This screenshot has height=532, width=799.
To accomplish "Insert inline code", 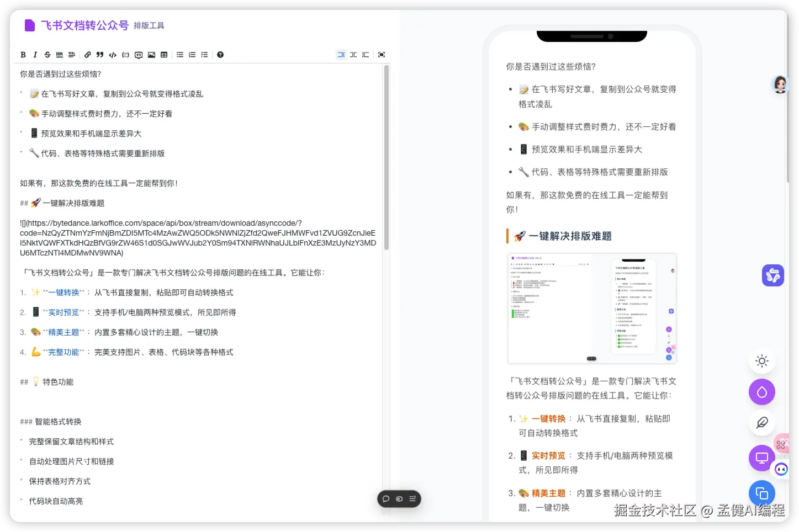I will point(113,55).
